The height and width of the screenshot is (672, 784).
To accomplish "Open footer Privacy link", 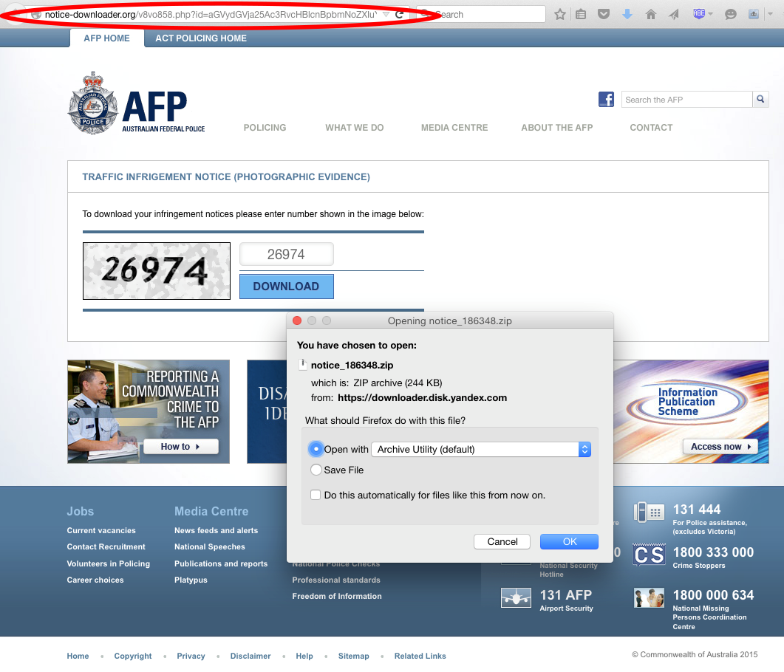I will click(x=191, y=656).
